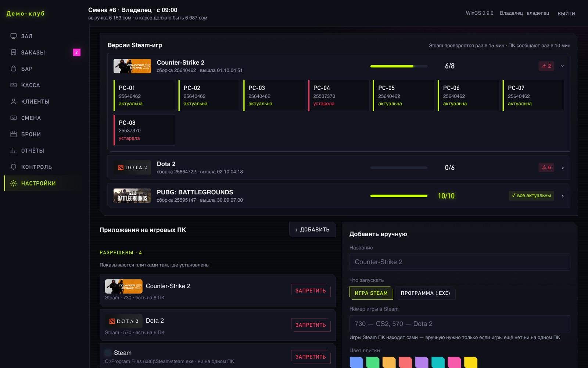This screenshot has width=588, height=368.
Task: Click the Демо-клуб logo text
Action: 26,14
